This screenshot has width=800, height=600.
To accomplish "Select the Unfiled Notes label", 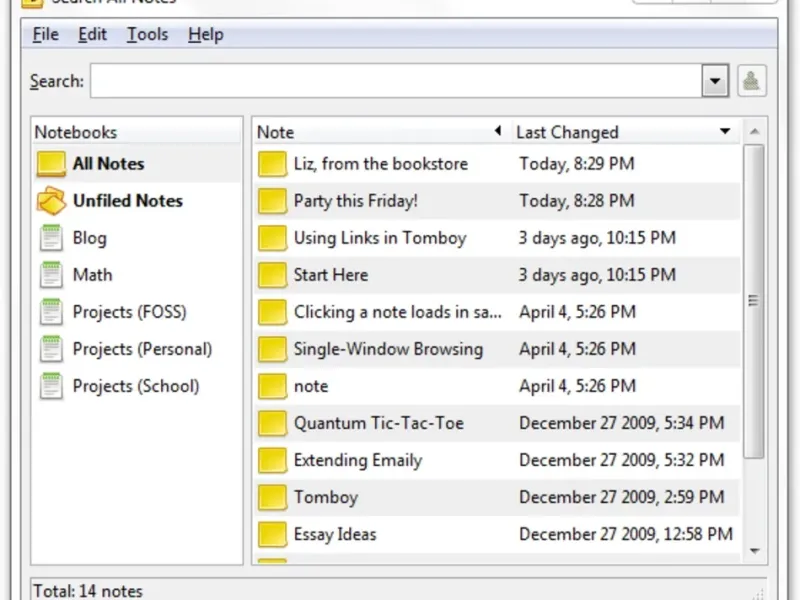I will [x=128, y=201].
